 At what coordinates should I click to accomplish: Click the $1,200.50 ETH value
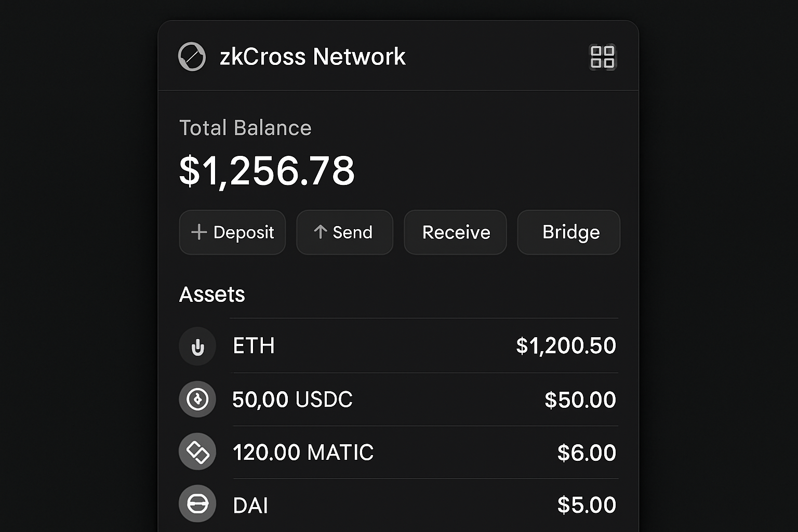[566, 346]
